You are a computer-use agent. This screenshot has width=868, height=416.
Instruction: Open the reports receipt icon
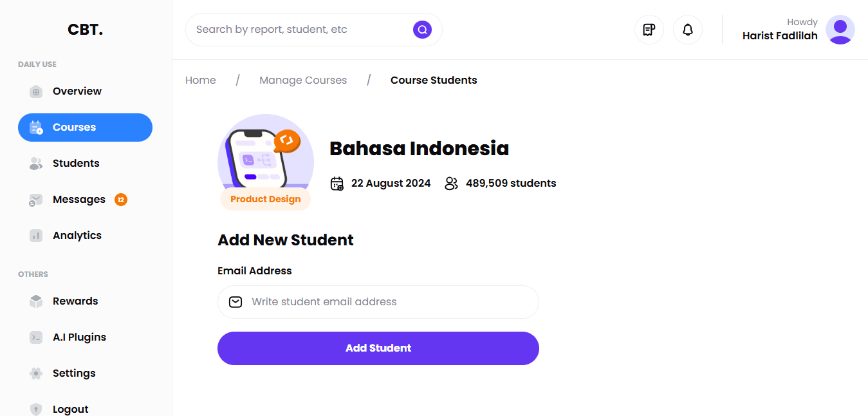(649, 30)
